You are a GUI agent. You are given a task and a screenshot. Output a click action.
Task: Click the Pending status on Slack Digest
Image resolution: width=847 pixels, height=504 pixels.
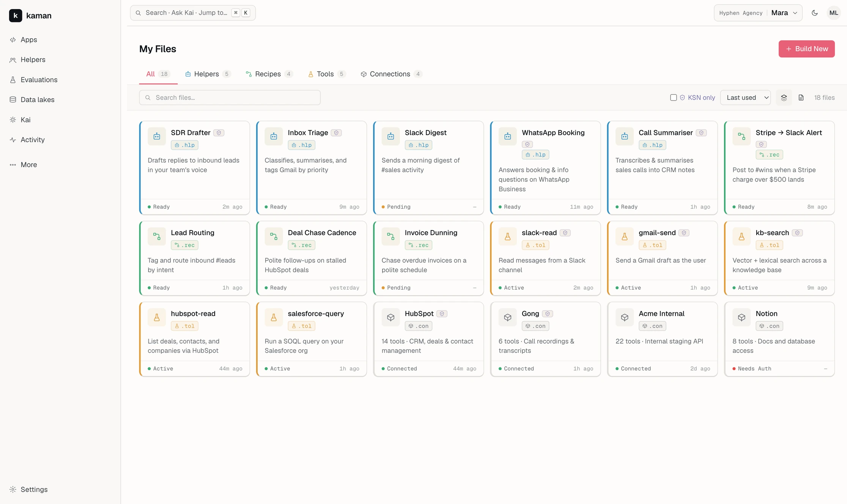tap(396, 207)
